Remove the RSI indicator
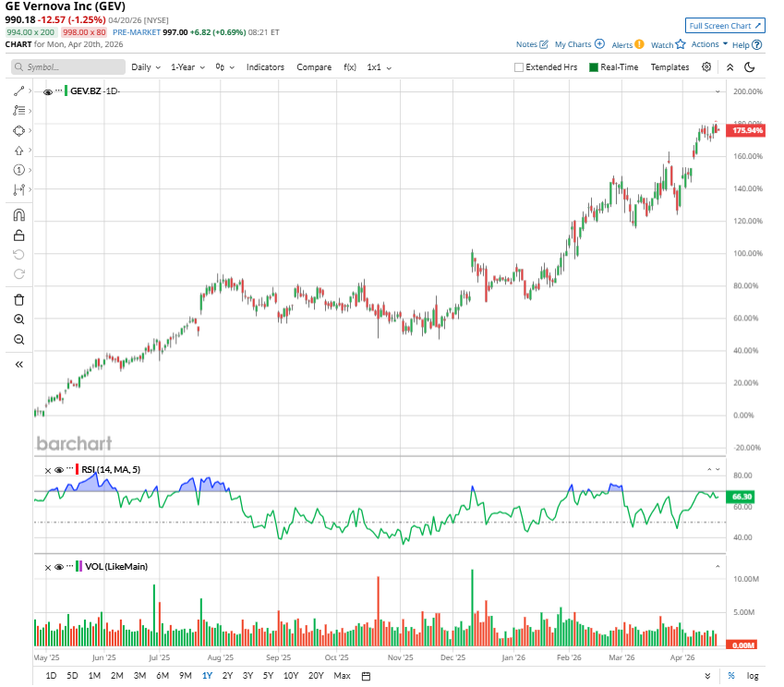Viewport: 784px width, 687px height. tap(47, 471)
